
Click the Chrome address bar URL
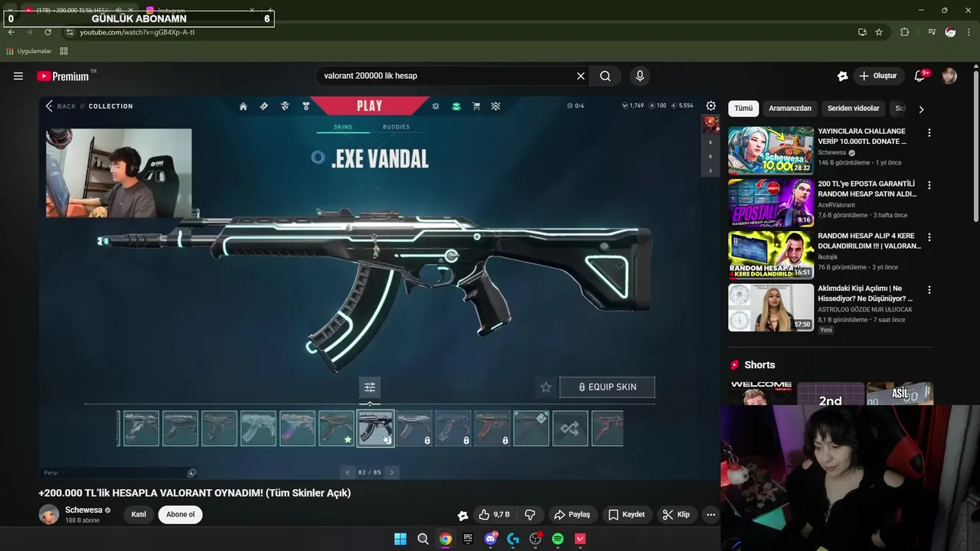(x=138, y=32)
